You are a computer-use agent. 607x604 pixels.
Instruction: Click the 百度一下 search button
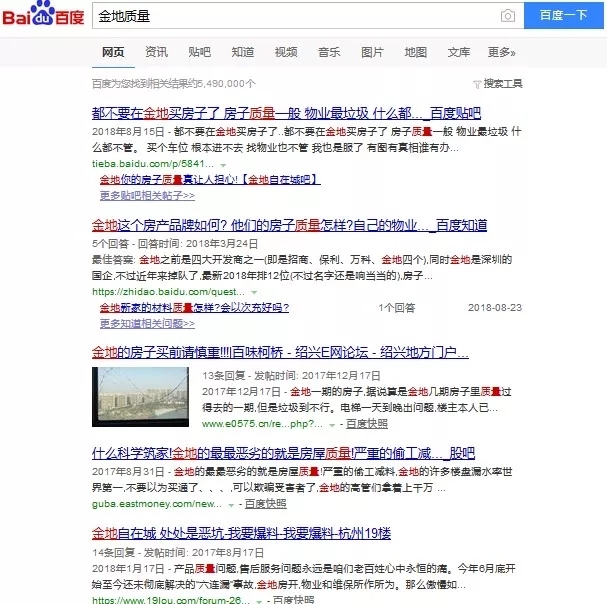coord(563,15)
